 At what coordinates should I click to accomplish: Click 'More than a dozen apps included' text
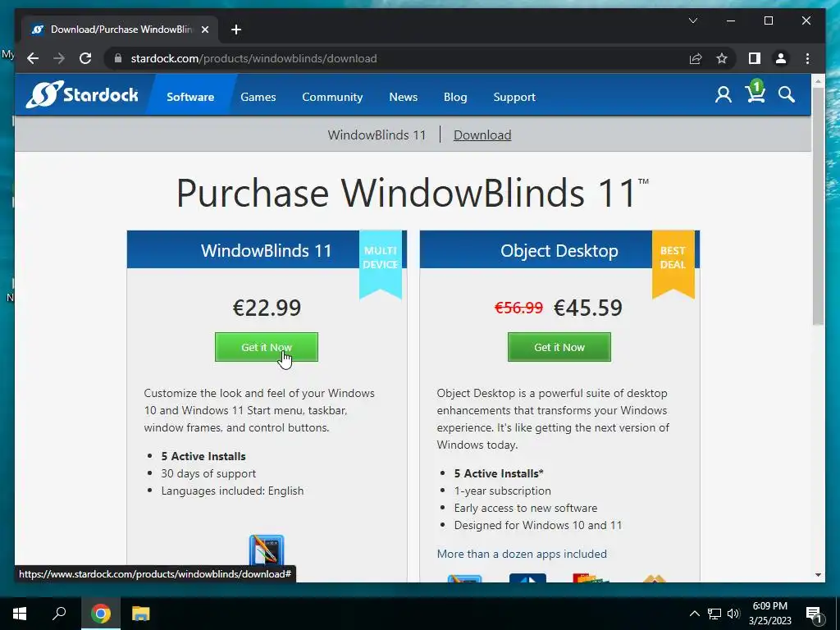coord(522,554)
